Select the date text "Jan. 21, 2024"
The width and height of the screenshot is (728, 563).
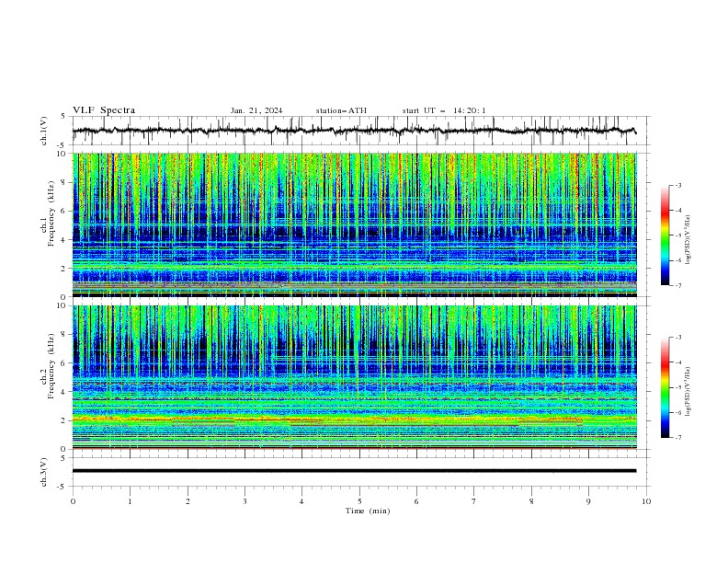click(256, 110)
